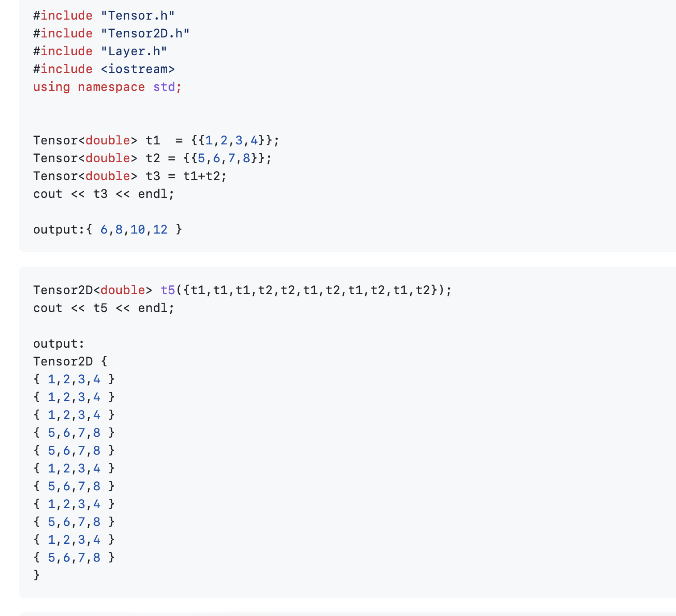Click the number 10 in first output
The width and height of the screenshot is (676, 616).
[137, 230]
